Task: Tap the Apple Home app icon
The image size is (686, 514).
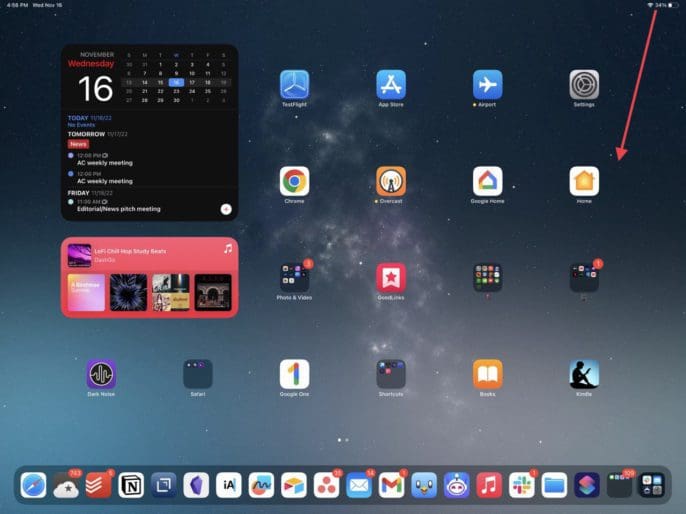Action: point(584,181)
